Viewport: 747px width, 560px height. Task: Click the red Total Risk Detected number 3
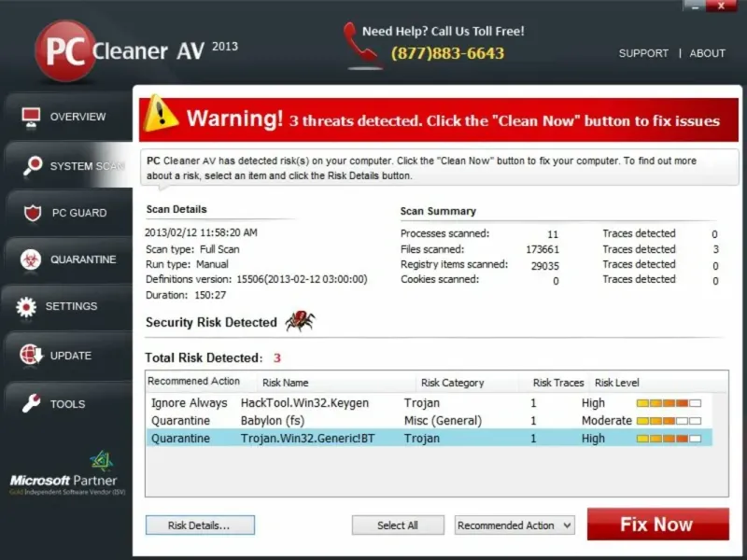(x=277, y=357)
